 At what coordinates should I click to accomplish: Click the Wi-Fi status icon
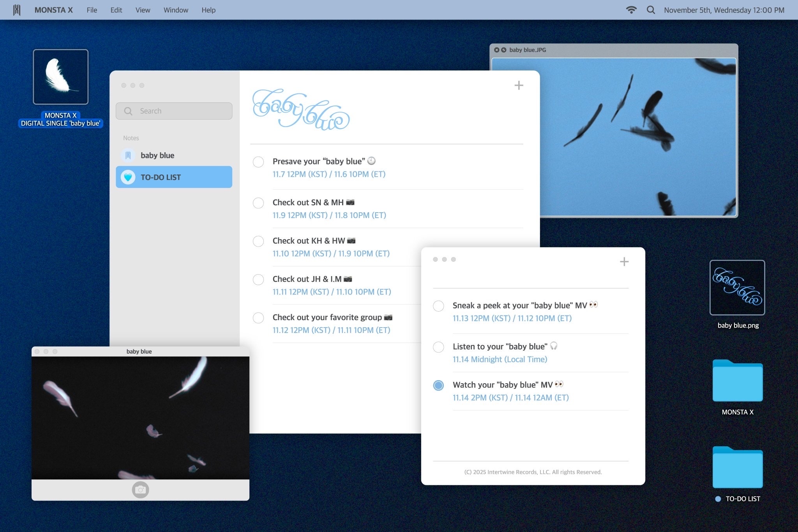pos(631,10)
